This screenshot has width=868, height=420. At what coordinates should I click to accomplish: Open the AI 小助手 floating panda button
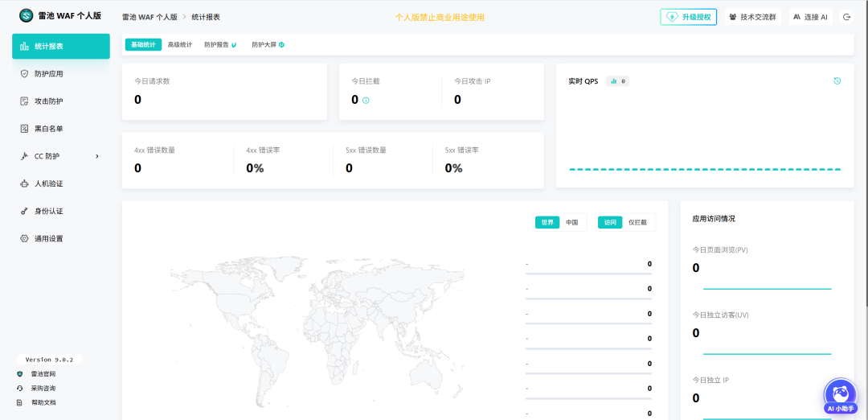(841, 396)
